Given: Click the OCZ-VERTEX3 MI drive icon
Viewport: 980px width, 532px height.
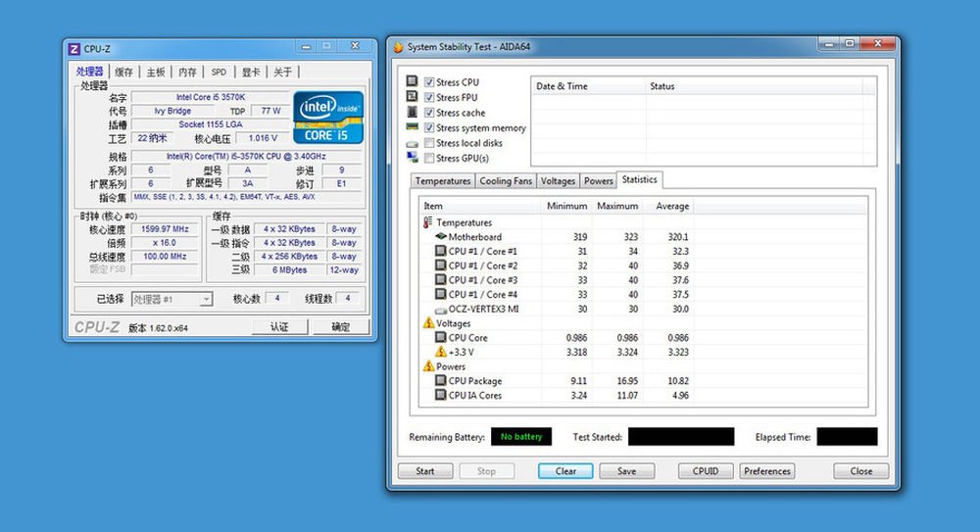Looking at the screenshot, I should click(x=441, y=310).
